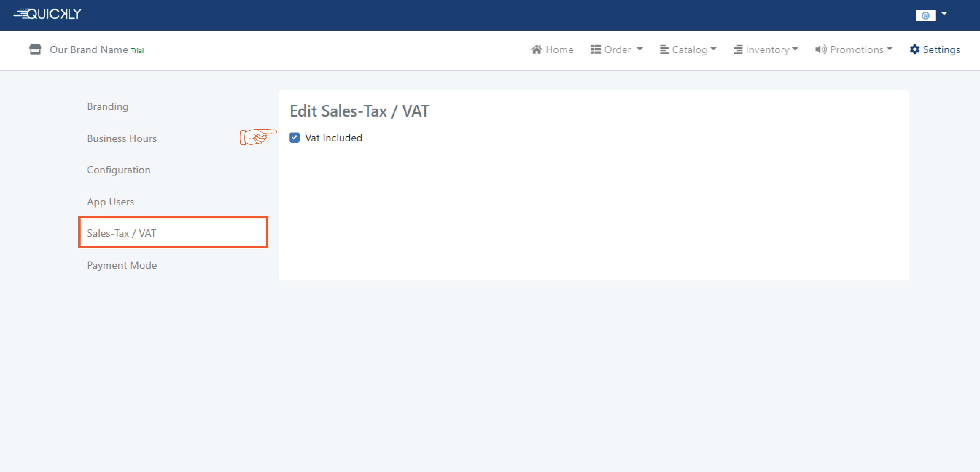Go to Configuration section
980x472 pixels.
coord(119,170)
